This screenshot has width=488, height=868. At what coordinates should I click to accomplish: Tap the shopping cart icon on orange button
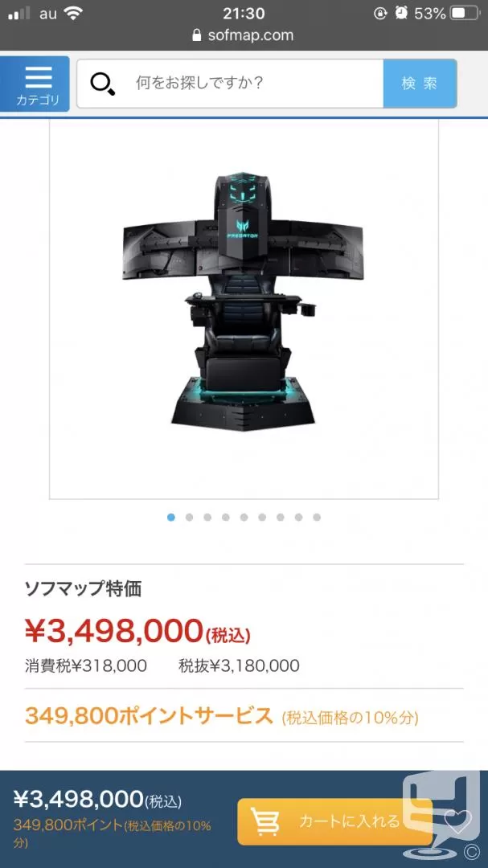tap(265, 821)
